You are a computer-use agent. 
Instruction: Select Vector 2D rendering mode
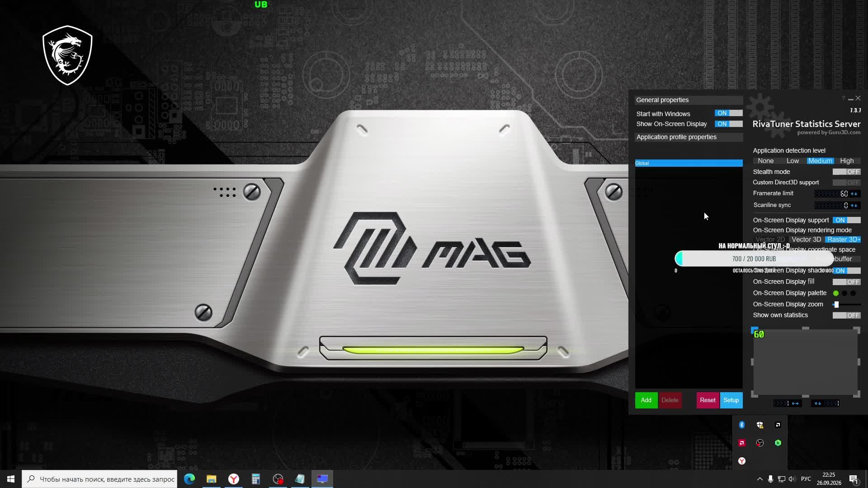click(x=770, y=239)
